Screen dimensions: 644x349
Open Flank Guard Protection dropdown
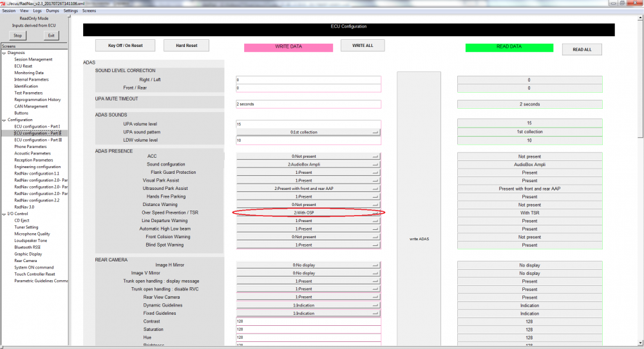[308, 173]
